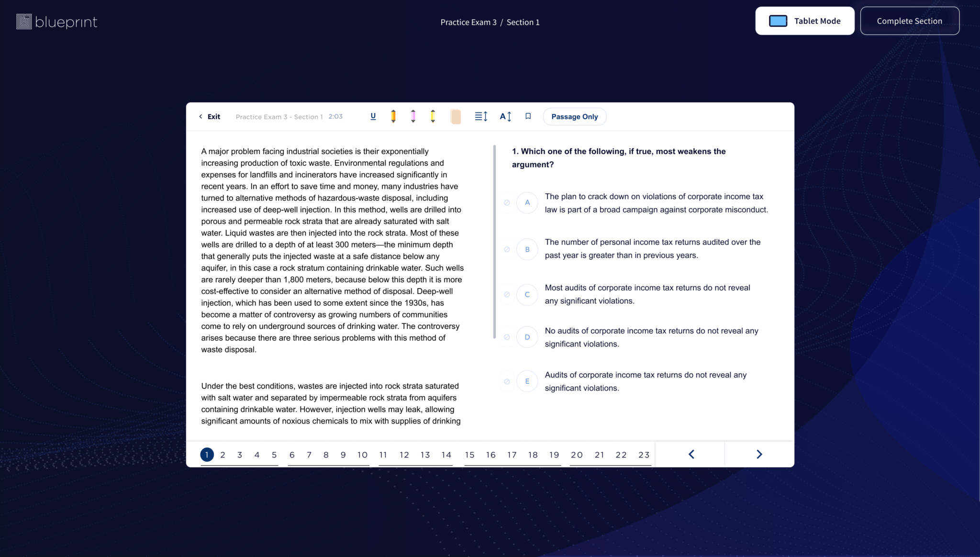The height and width of the screenshot is (557, 980).
Task: Select the eraser tool
Action: pyautogui.click(x=456, y=117)
